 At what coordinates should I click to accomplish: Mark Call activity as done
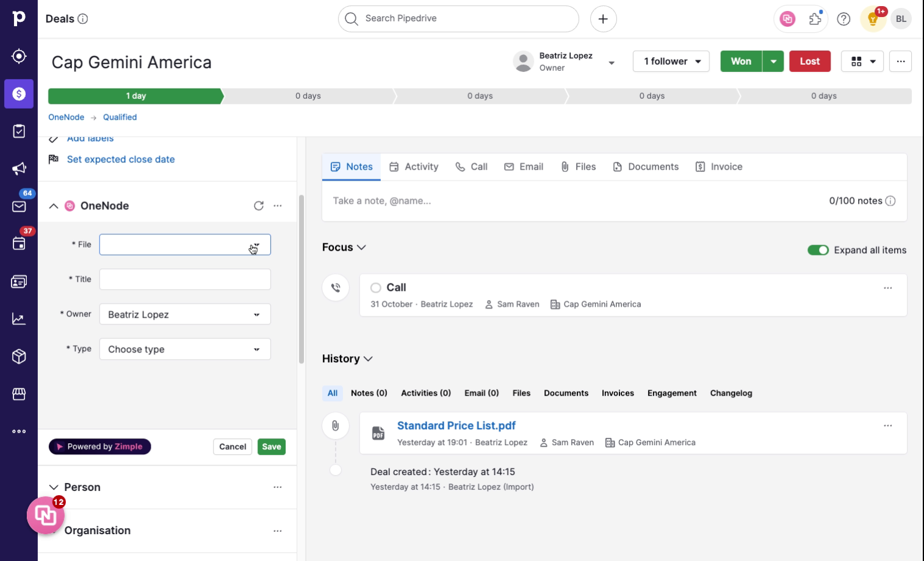pyautogui.click(x=376, y=288)
